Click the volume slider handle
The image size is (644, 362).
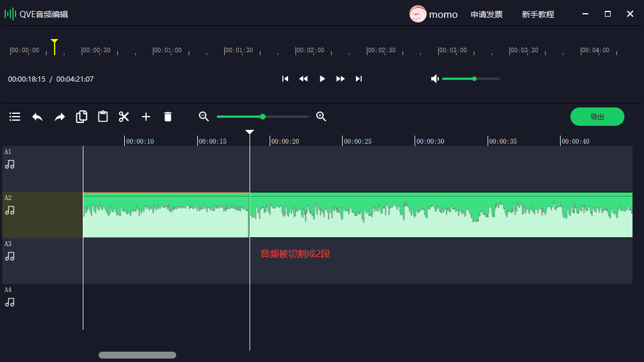[474, 79]
